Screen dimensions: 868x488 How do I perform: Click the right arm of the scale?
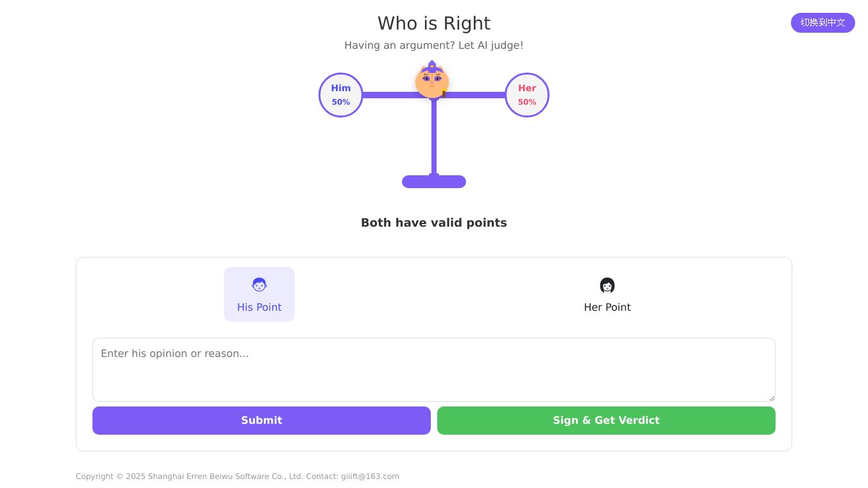pyautogui.click(x=476, y=95)
